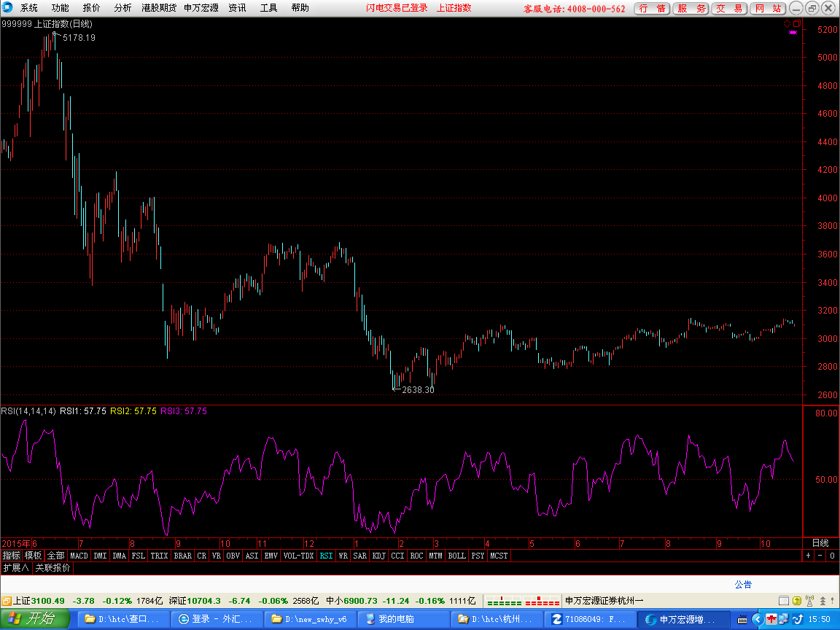Switch to the WR indicator
The image size is (840, 630).
pos(343,556)
